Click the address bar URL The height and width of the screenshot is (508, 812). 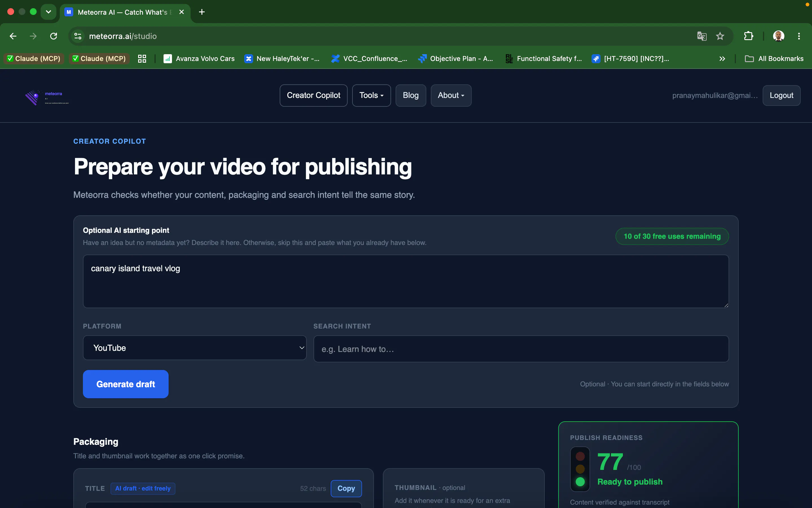123,36
